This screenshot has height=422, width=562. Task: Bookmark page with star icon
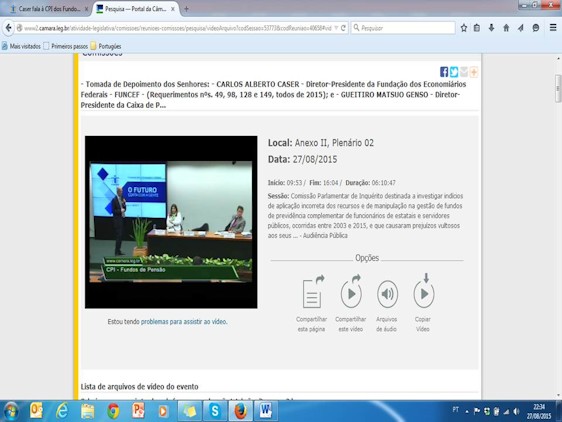pos(463,28)
